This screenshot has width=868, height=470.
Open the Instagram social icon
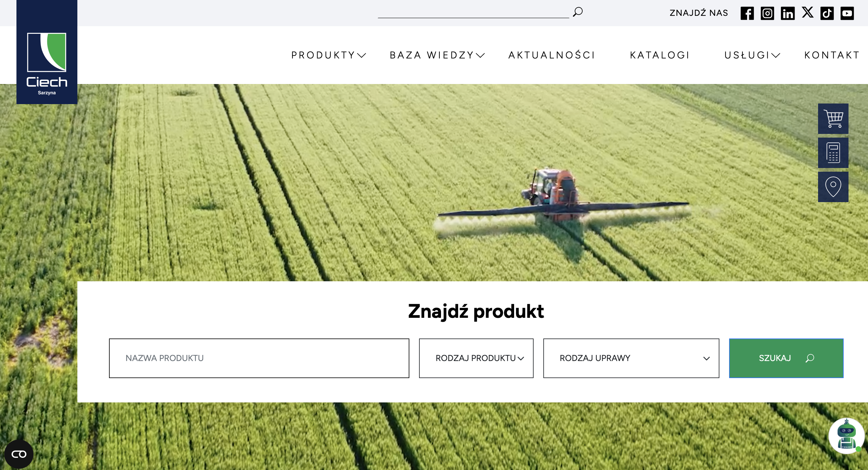767,13
